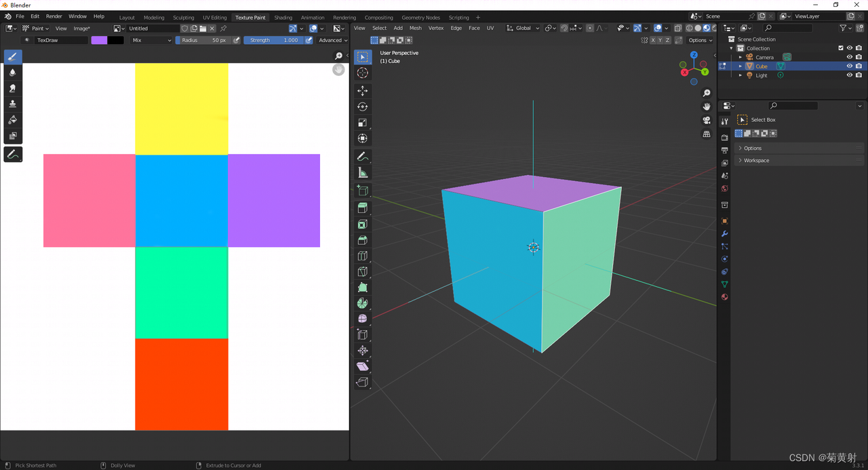Choose the Scale tool in viewport toolbar
Screen dimensions: 868x470
pos(363,123)
